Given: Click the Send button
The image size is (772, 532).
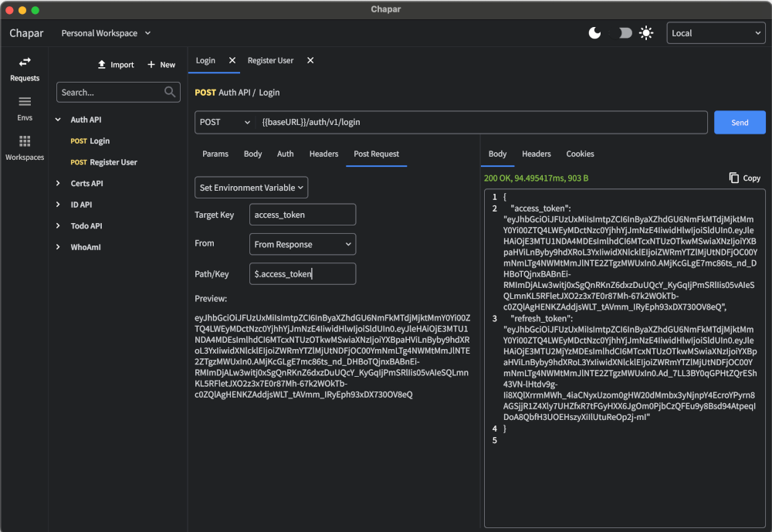Looking at the screenshot, I should pyautogui.click(x=740, y=122).
